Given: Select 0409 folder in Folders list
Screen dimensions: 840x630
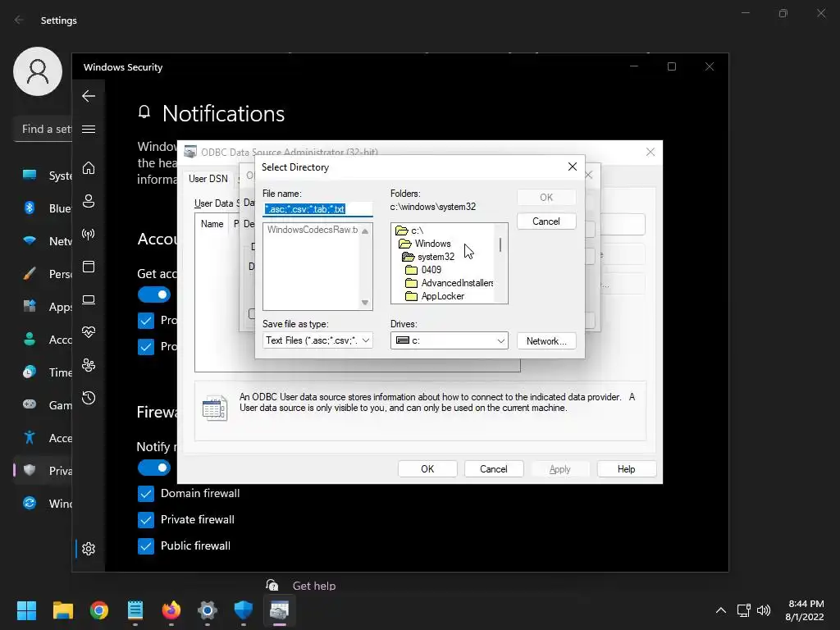Looking at the screenshot, I should 424,270.
